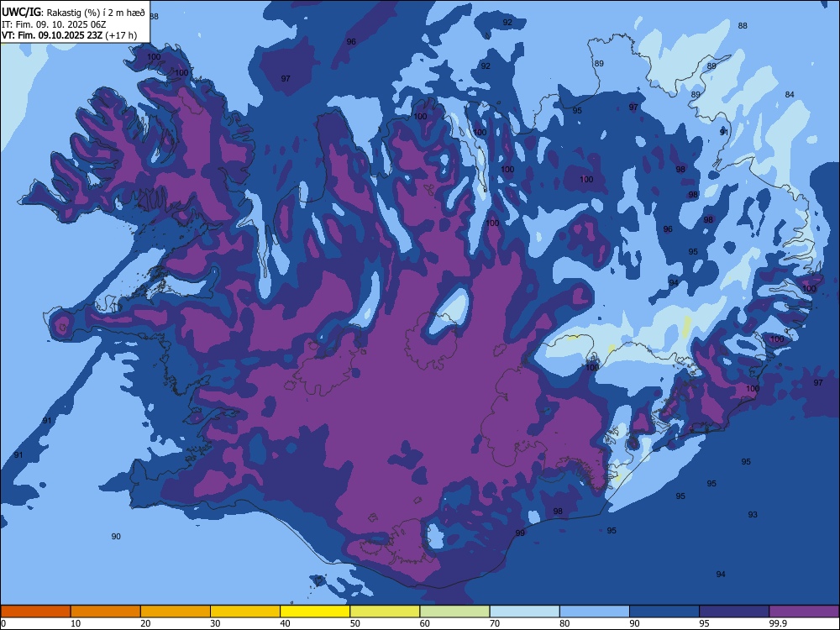The height and width of the screenshot is (630, 840).
Task: Pick the indigo 95–99.9 legend swatch
Action: [x=734, y=612]
